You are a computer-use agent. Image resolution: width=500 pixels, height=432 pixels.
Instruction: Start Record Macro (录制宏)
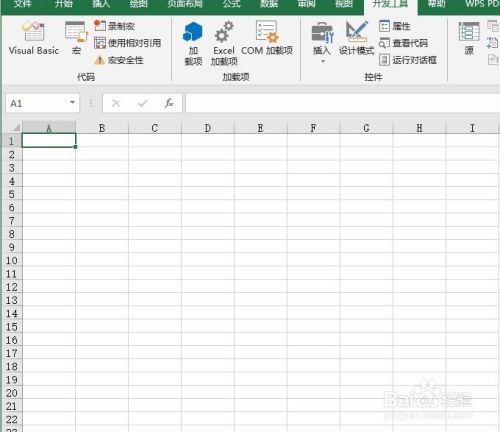[114, 26]
